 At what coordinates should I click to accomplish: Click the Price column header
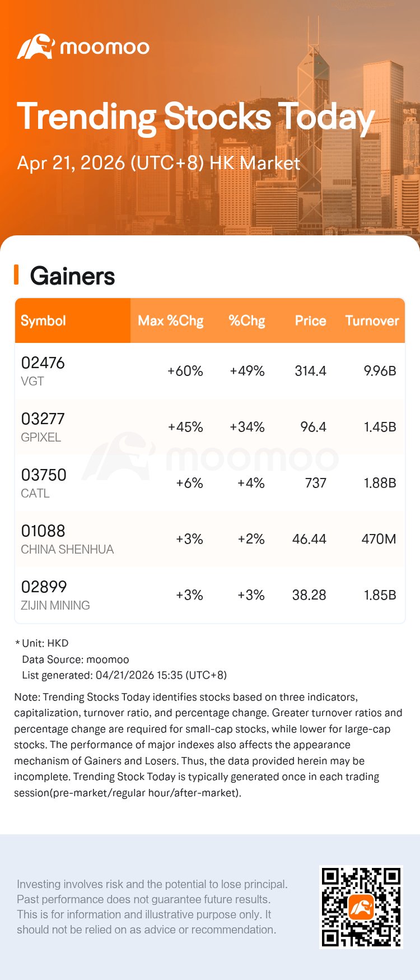click(310, 321)
